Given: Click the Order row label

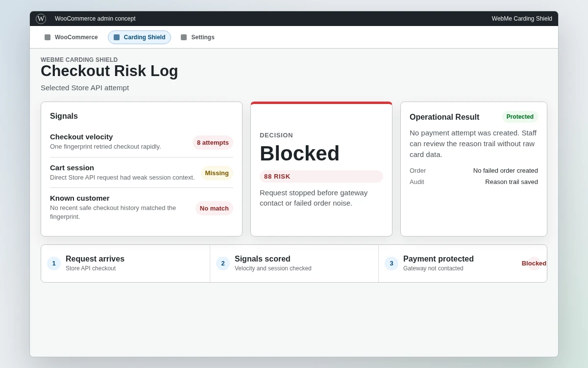Looking at the screenshot, I should pyautogui.click(x=418, y=171).
